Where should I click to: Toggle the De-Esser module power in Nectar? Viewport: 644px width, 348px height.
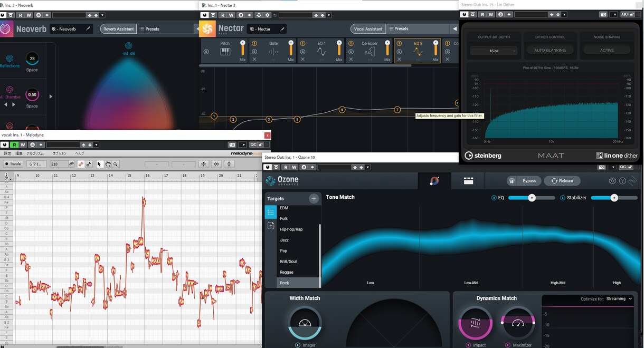coord(351,43)
